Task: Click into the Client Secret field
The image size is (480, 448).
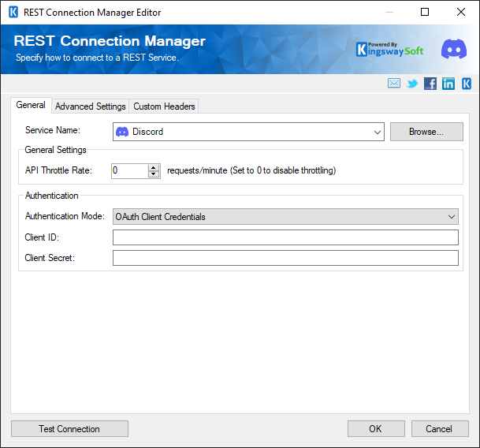Action: pyautogui.click(x=285, y=258)
